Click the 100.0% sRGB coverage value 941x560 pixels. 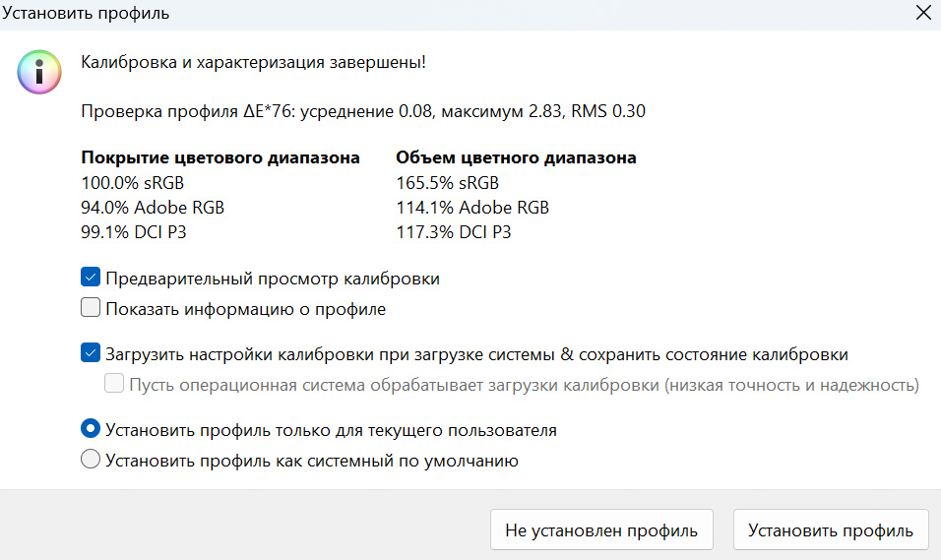[133, 182]
